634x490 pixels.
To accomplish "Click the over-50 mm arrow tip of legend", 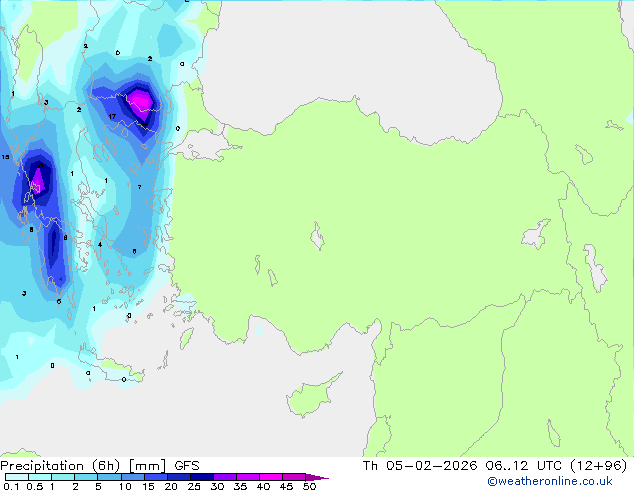I will point(317,477).
